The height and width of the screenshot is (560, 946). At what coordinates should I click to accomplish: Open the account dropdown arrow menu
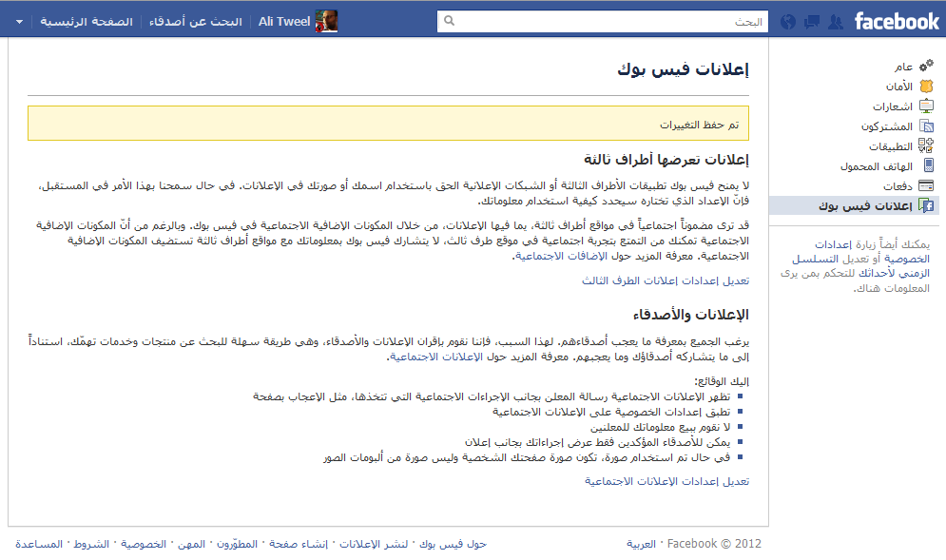[21, 21]
